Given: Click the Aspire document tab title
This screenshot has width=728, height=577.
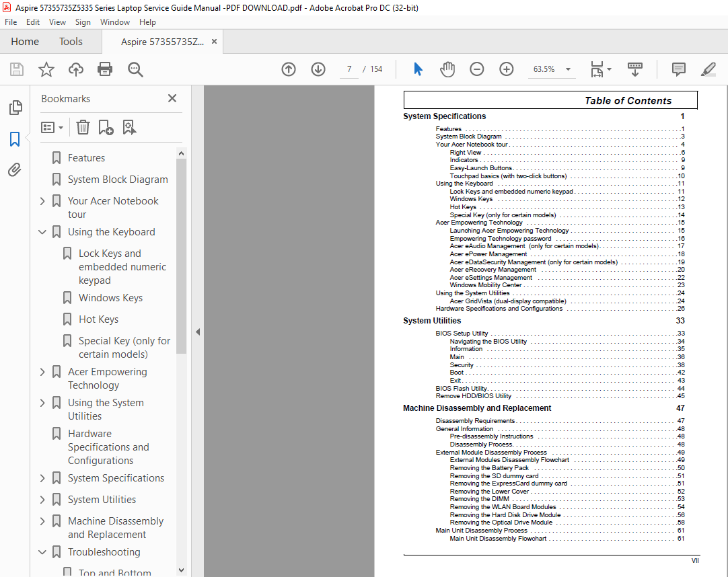Looking at the screenshot, I should (162, 42).
